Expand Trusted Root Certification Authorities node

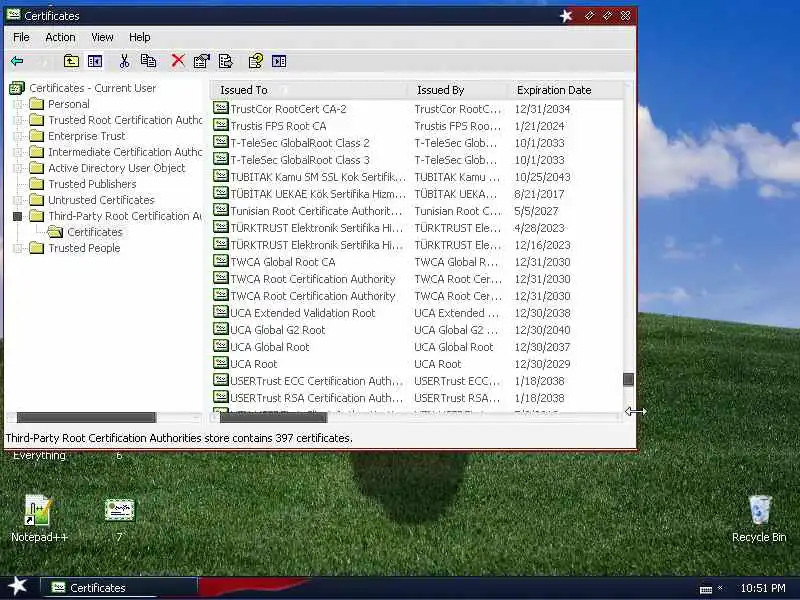pos(18,120)
